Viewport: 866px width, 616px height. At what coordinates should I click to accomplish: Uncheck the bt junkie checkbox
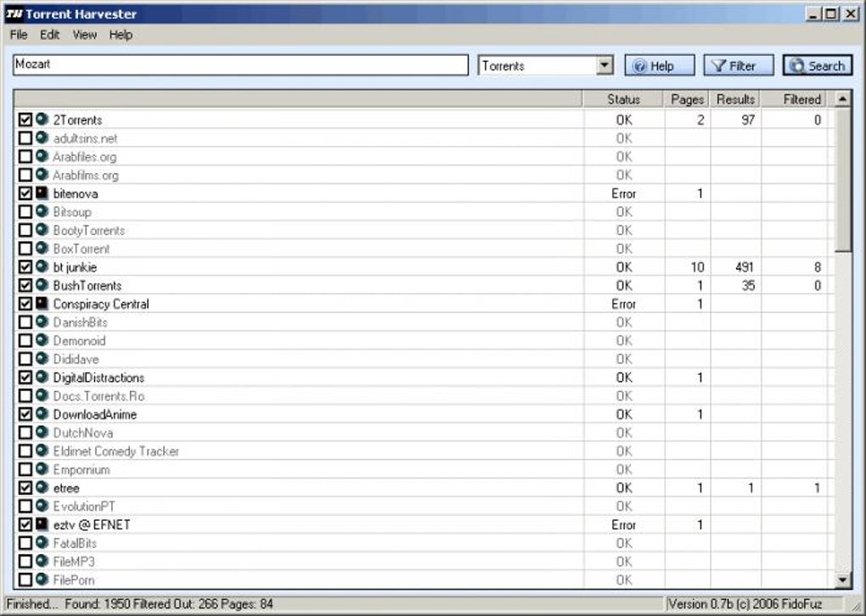click(25, 267)
